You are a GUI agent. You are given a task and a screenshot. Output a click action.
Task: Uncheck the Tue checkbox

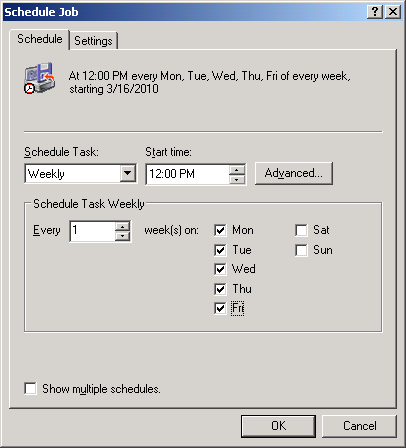220,250
